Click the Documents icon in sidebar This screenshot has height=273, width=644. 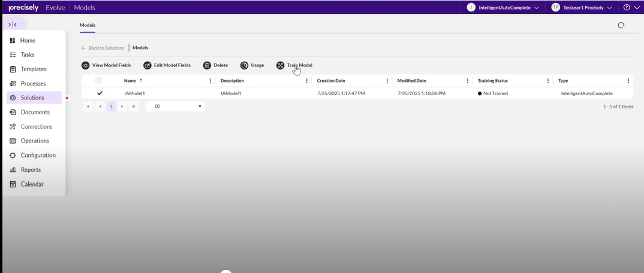[x=13, y=113]
